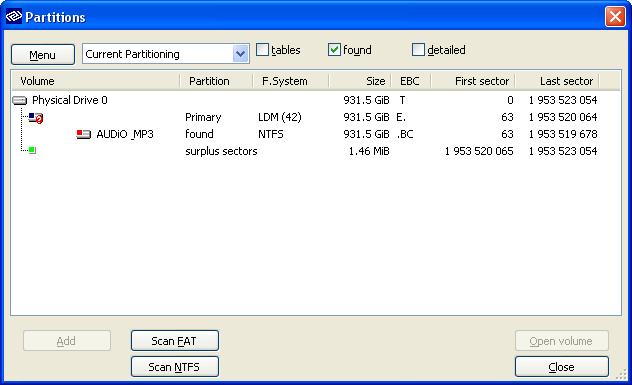Click the disabled Add button

click(x=67, y=341)
